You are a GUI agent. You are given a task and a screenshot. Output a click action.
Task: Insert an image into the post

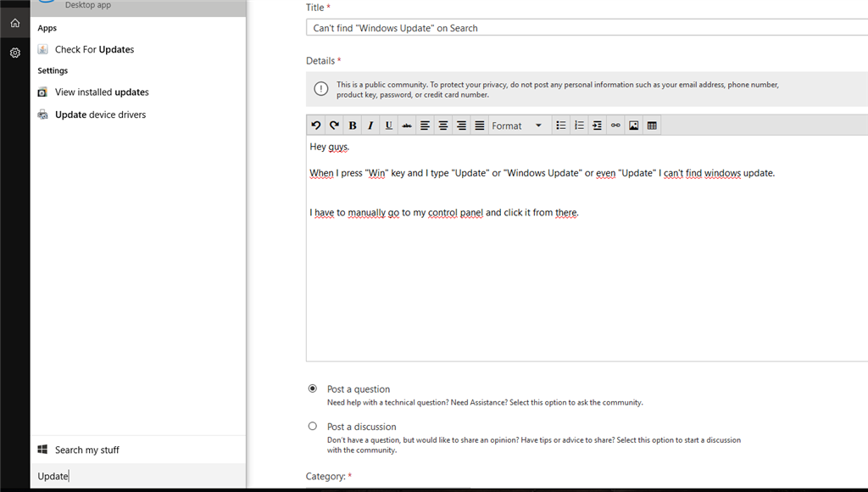633,126
